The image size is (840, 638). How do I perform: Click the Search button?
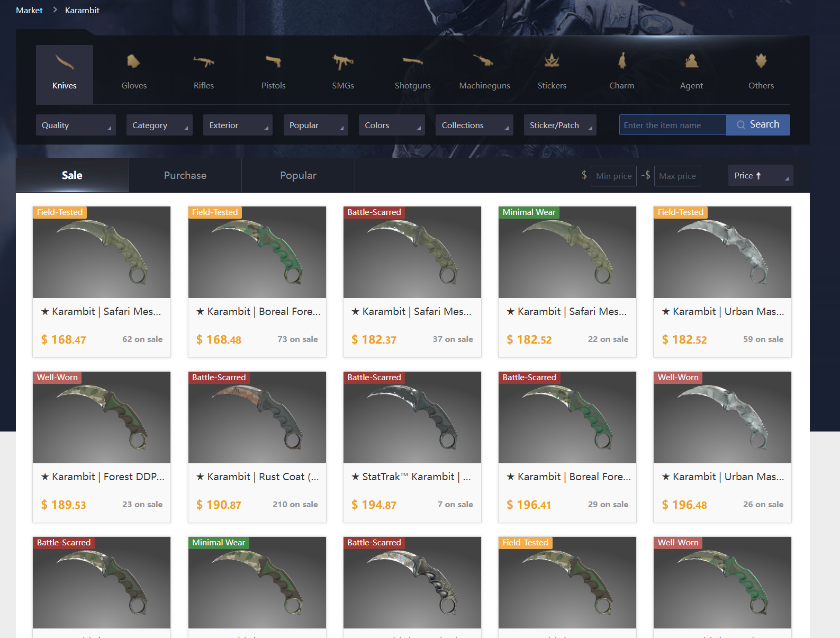[758, 125]
